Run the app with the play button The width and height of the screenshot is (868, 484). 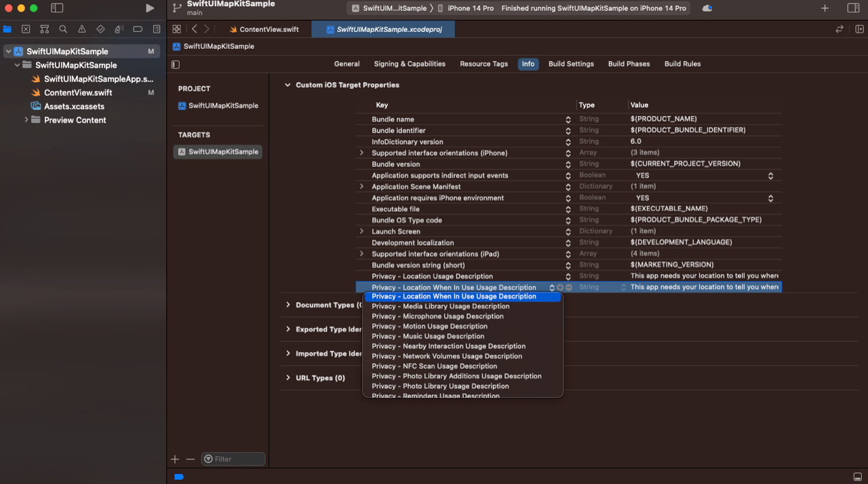pos(150,8)
